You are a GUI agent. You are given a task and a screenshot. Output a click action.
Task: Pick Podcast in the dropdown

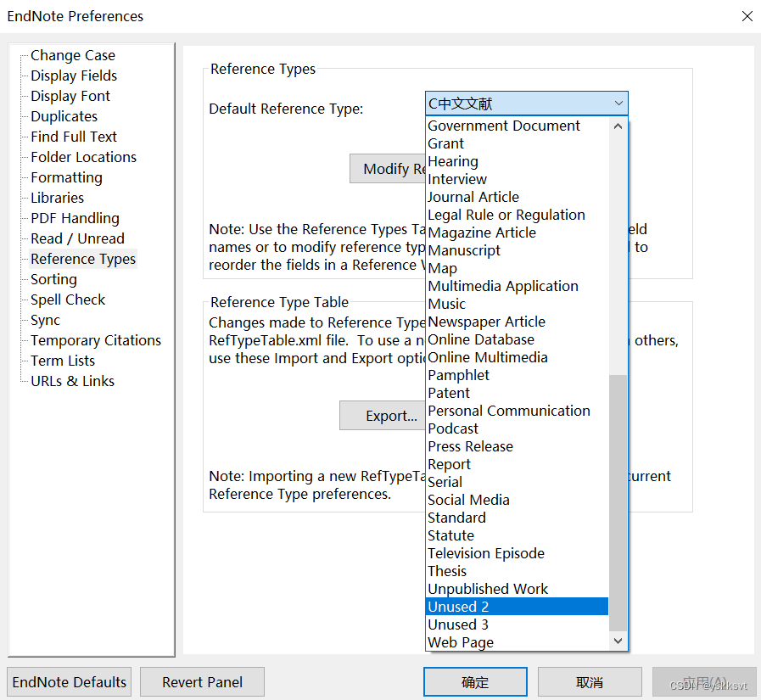point(517,428)
